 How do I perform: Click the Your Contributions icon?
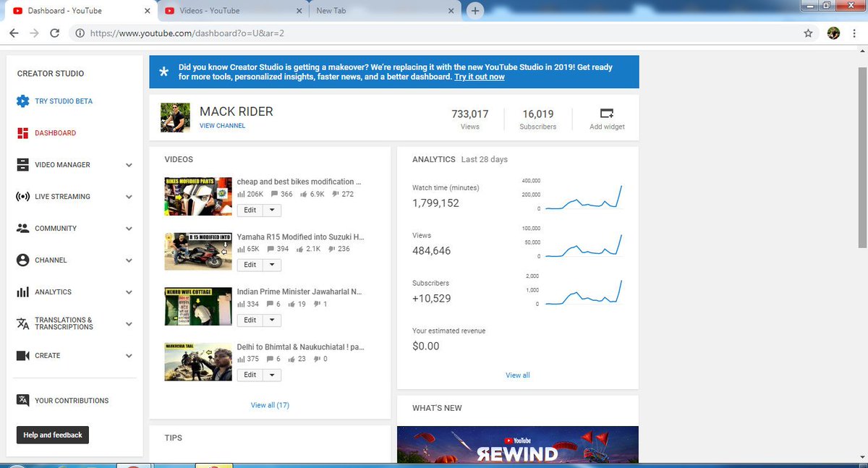click(x=22, y=401)
